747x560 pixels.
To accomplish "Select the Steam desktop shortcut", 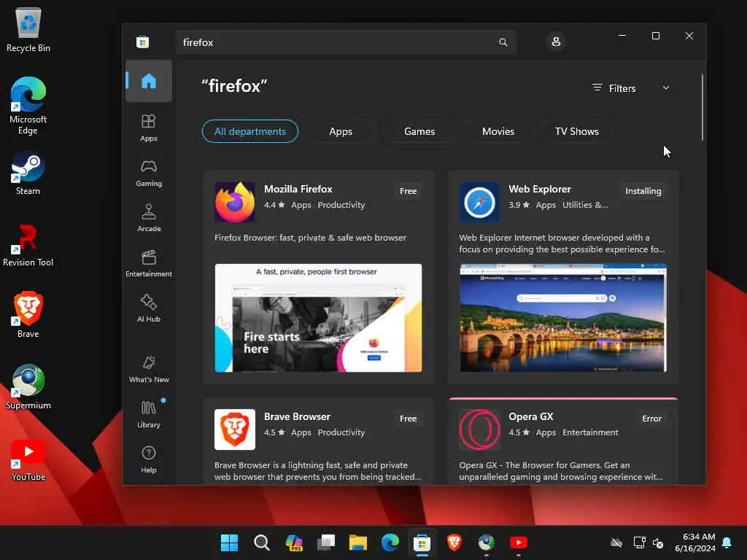I will click(x=28, y=174).
